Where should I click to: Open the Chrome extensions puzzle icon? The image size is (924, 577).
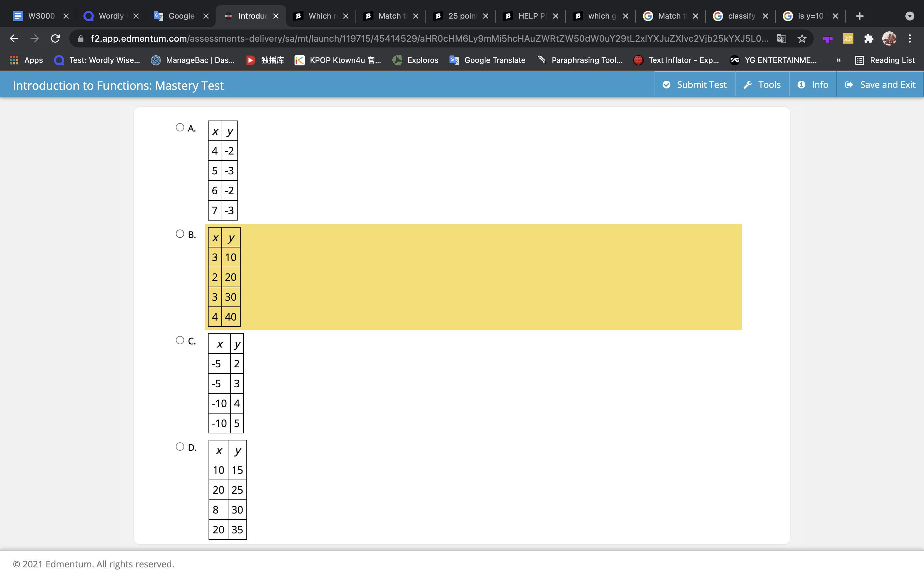click(868, 38)
